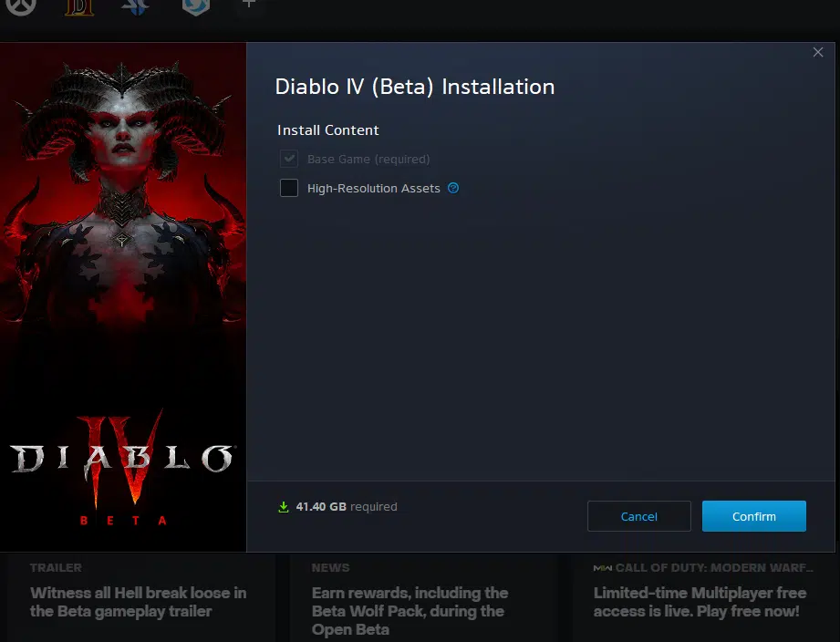The height and width of the screenshot is (642, 840).
Task: Close the installation dialog with the X
Action: [x=818, y=52]
